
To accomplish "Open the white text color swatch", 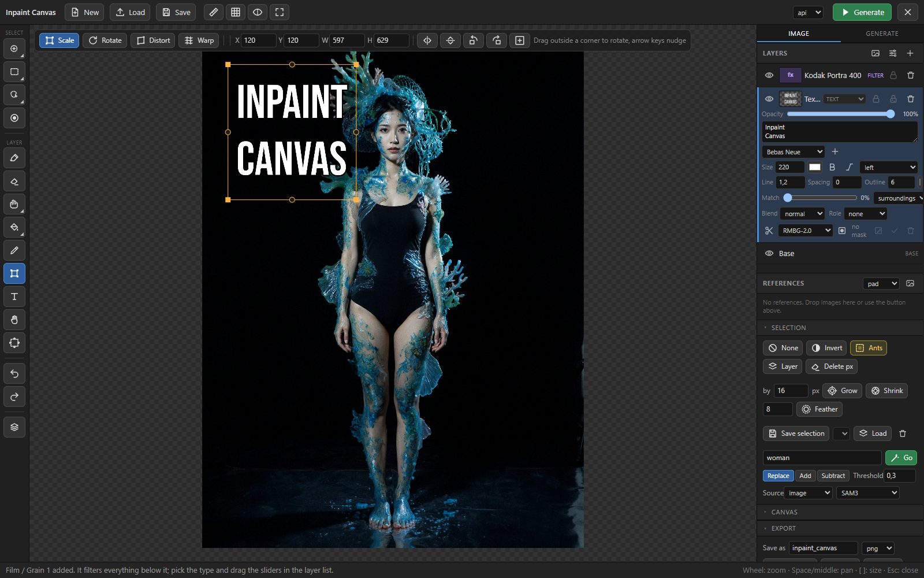I will pos(815,167).
